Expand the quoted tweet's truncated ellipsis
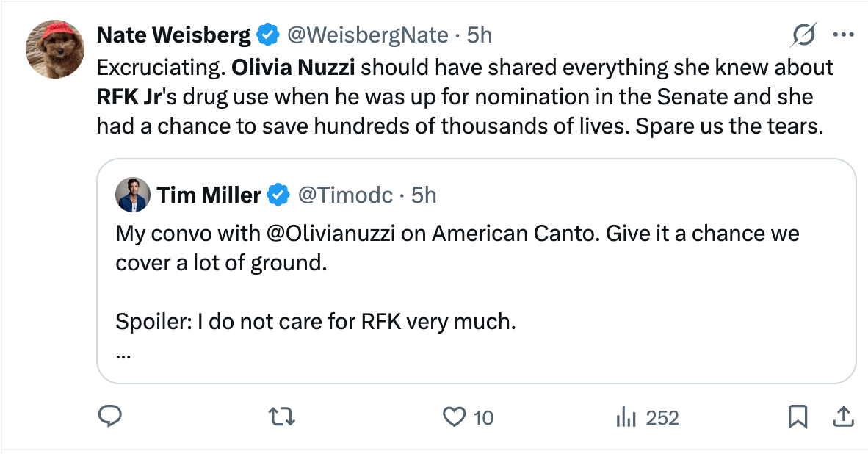 point(123,355)
